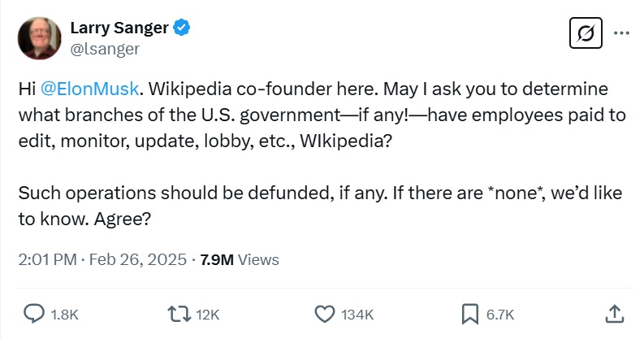Click the 1.8K replies count

coord(65,314)
